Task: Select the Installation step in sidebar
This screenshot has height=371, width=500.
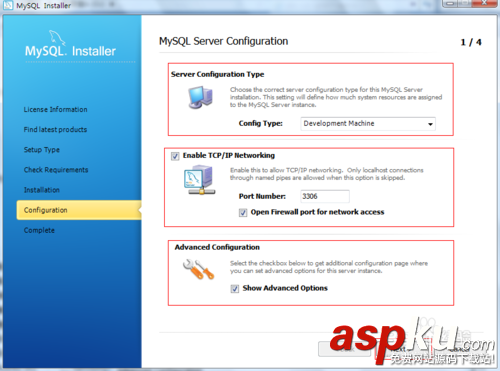Action: pos(42,190)
